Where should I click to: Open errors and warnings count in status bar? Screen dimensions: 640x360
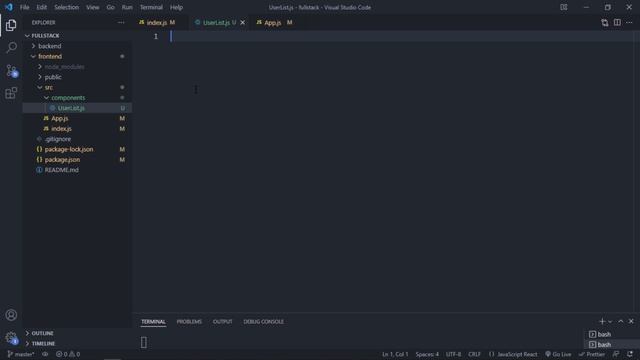pos(68,354)
